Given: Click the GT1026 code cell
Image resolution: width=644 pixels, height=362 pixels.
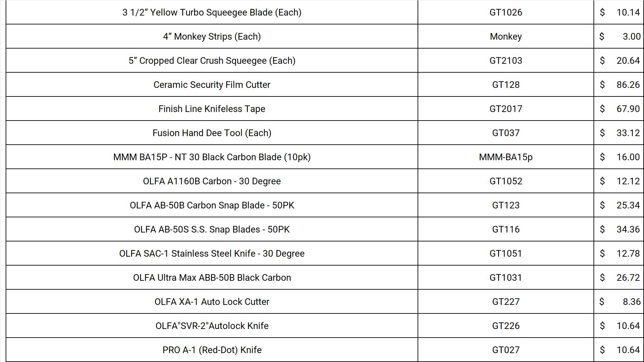Looking at the screenshot, I should (x=505, y=13).
